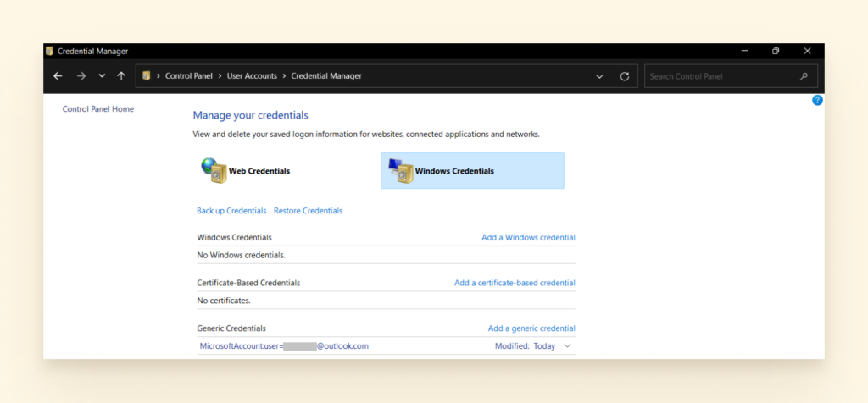
Task: Switch to Web Credentials
Action: pyautogui.click(x=259, y=171)
